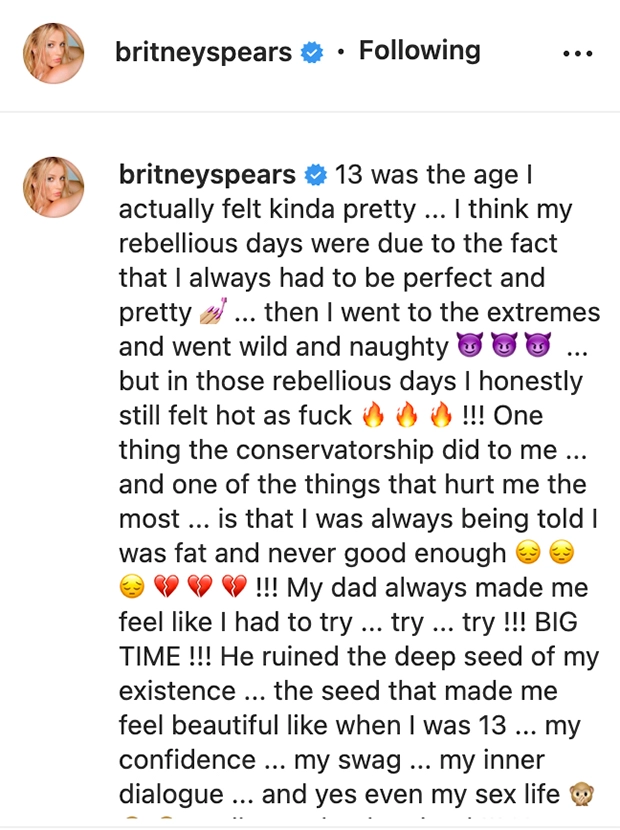Viewport: 620px width, 830px height.
Task: Open britneyspears profile from header username
Action: click(204, 52)
